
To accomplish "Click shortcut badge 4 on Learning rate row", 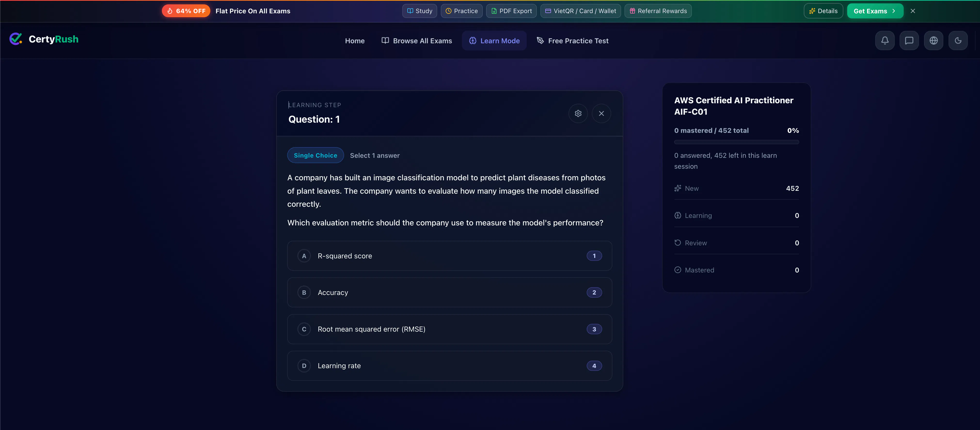I will tap(594, 366).
